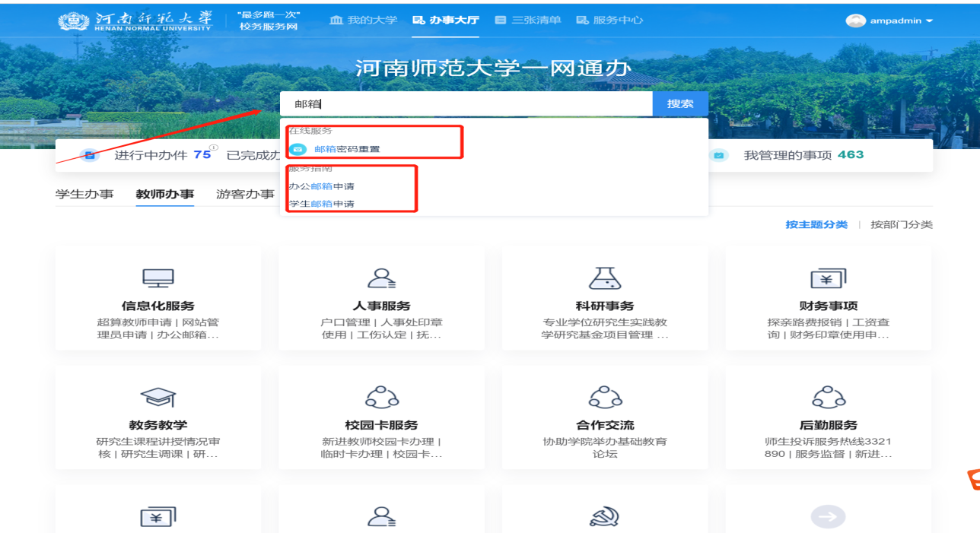980x533 pixels.
Task: Switch to the 学生办事 tab
Action: point(84,194)
